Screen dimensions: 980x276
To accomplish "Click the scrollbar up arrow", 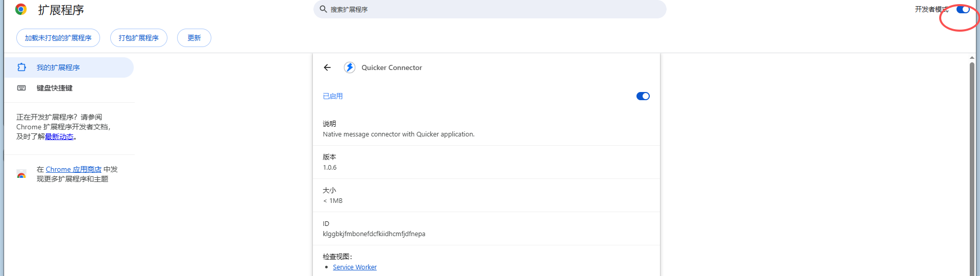I will coord(972,57).
